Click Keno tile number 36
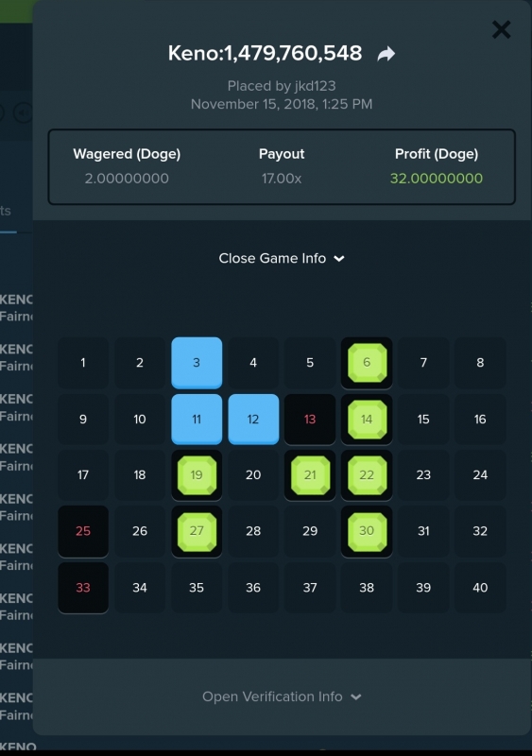532x756 pixels. pyautogui.click(x=253, y=588)
